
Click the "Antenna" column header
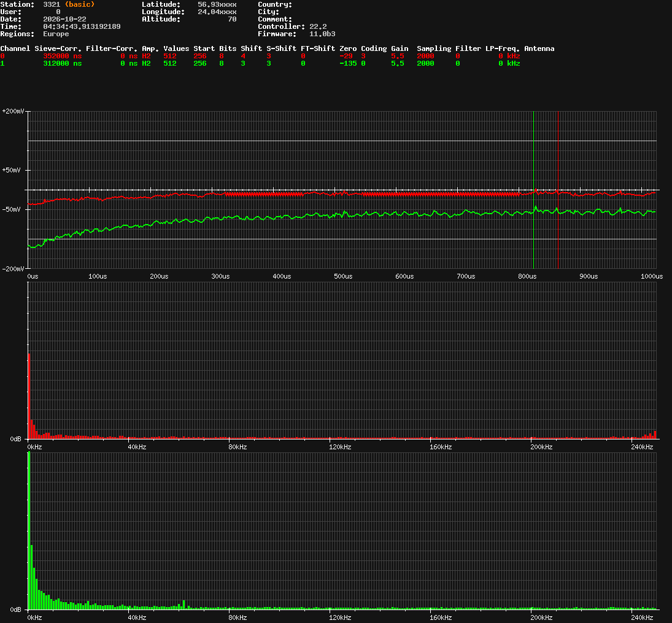539,48
